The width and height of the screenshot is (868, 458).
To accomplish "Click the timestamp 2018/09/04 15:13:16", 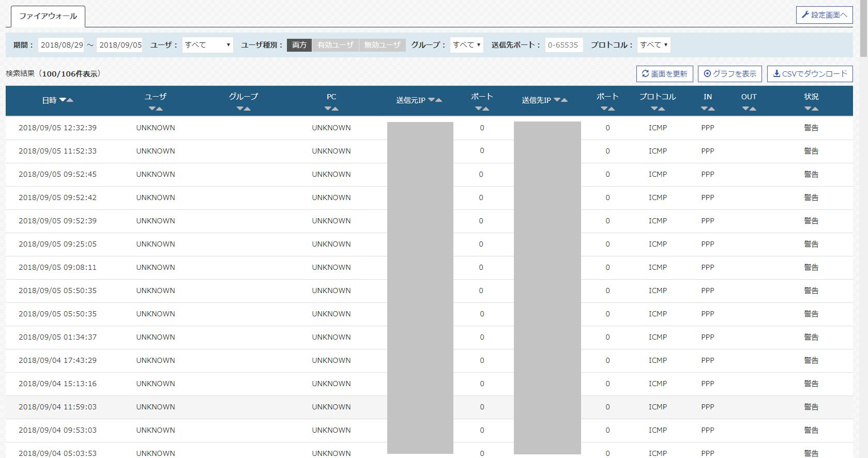I will point(57,384).
